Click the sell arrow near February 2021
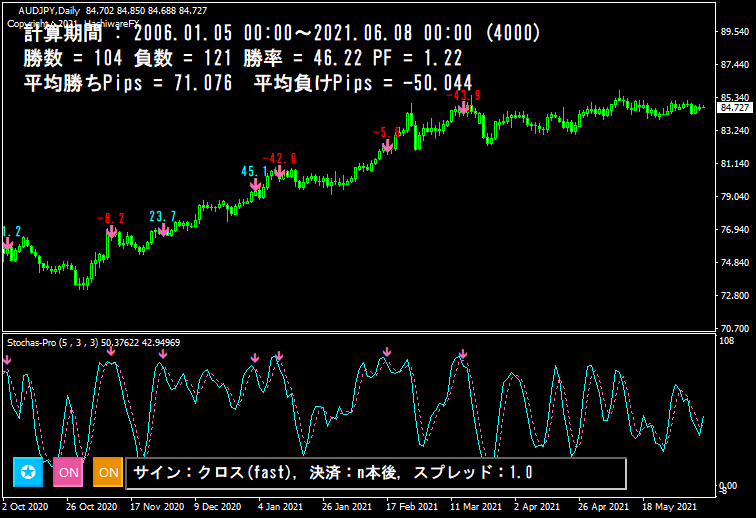Screen dimensions: 756x518 pos(388,146)
